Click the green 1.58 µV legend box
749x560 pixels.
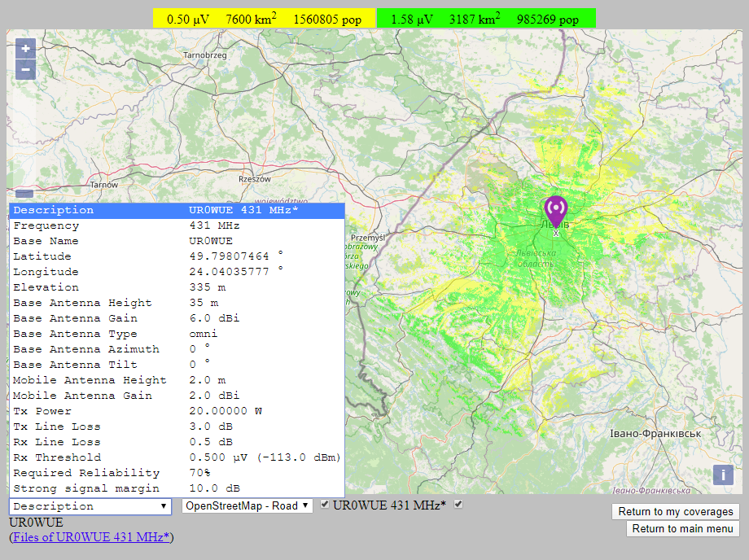coord(485,19)
